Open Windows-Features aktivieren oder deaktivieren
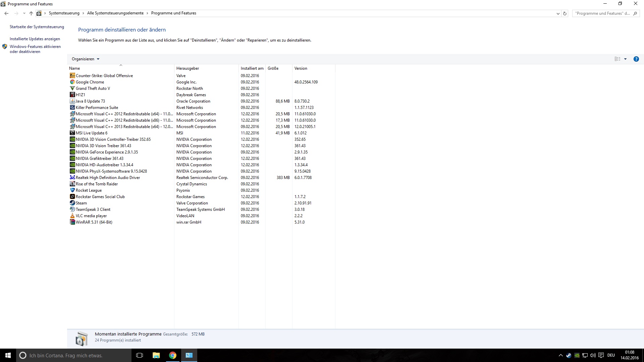Screen dimensions: 644x362 (35, 49)
